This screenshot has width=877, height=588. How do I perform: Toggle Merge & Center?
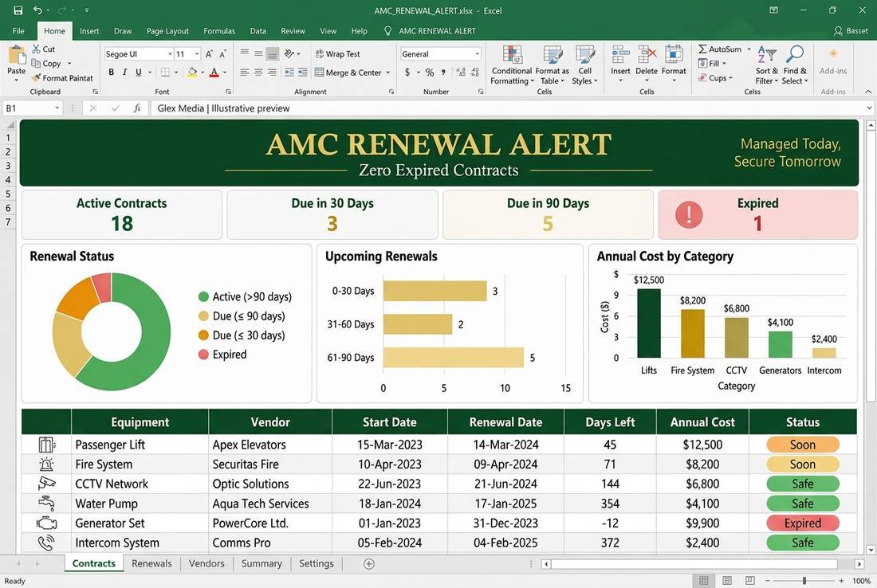pyautogui.click(x=348, y=72)
